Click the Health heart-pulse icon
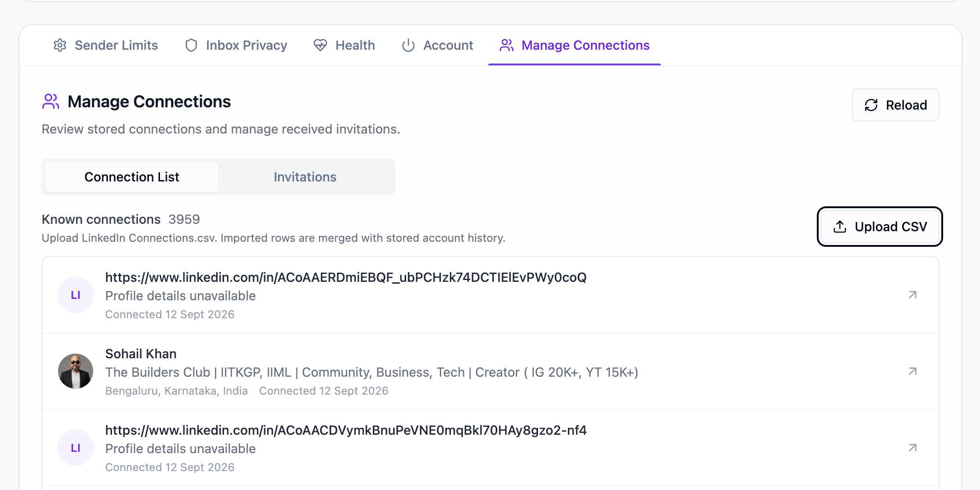 tap(320, 45)
